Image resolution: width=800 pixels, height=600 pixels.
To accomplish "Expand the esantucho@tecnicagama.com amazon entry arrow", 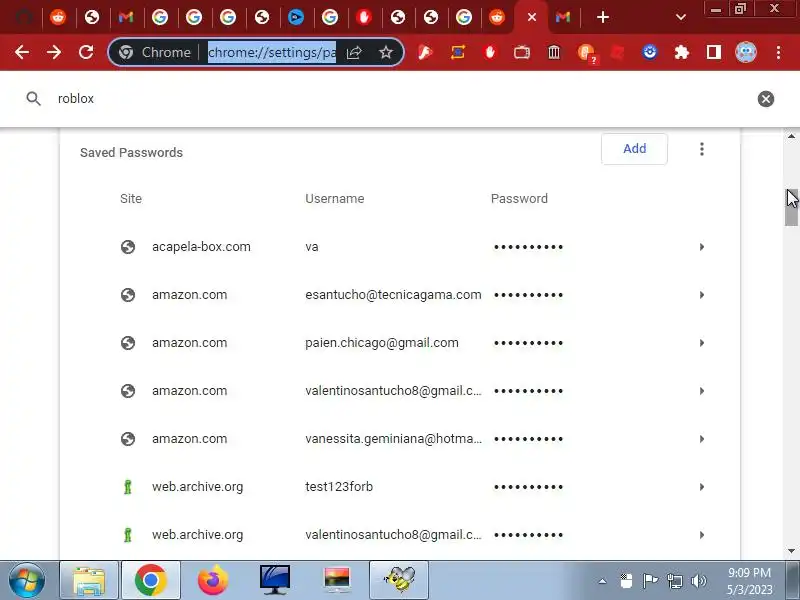I will pos(702,295).
